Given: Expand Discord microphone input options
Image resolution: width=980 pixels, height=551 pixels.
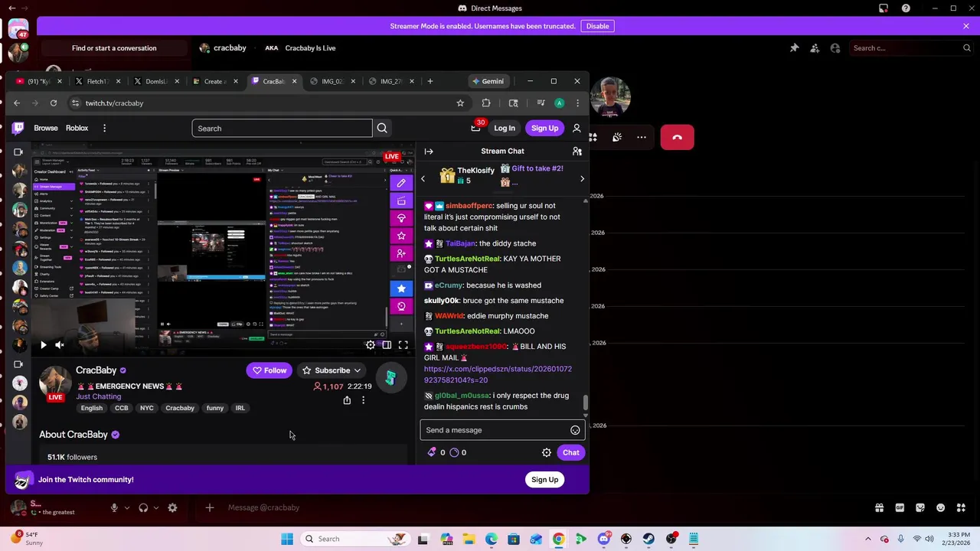Looking at the screenshot, I should (x=126, y=507).
